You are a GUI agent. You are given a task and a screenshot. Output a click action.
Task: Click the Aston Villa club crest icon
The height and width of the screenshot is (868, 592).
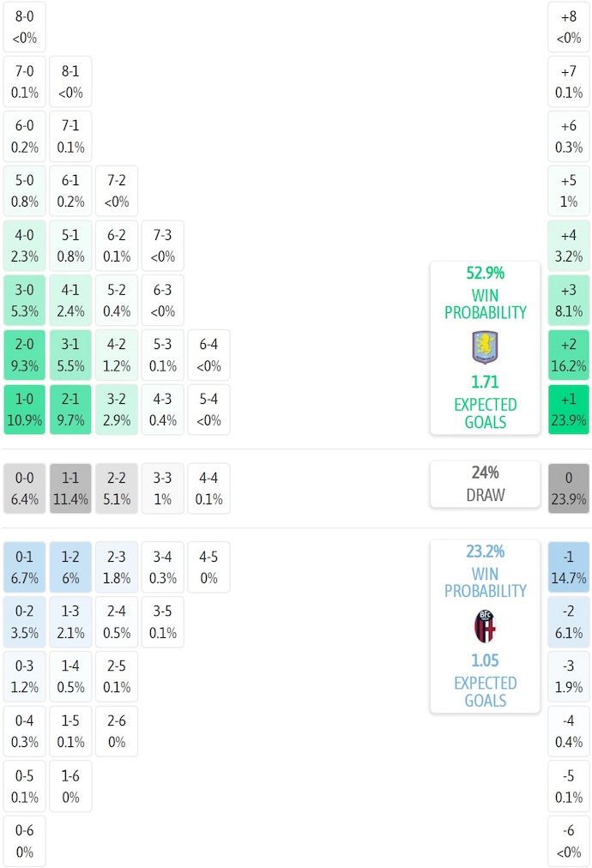coord(485,347)
